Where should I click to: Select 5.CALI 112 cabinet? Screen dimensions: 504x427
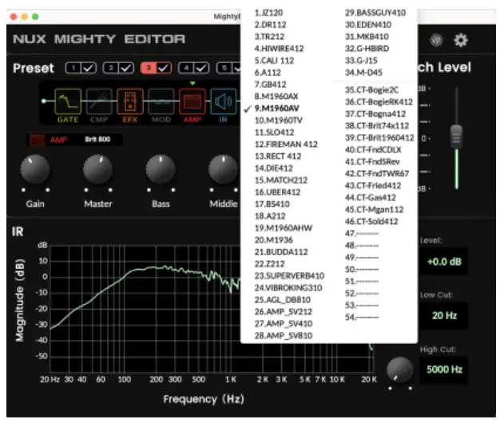274,61
